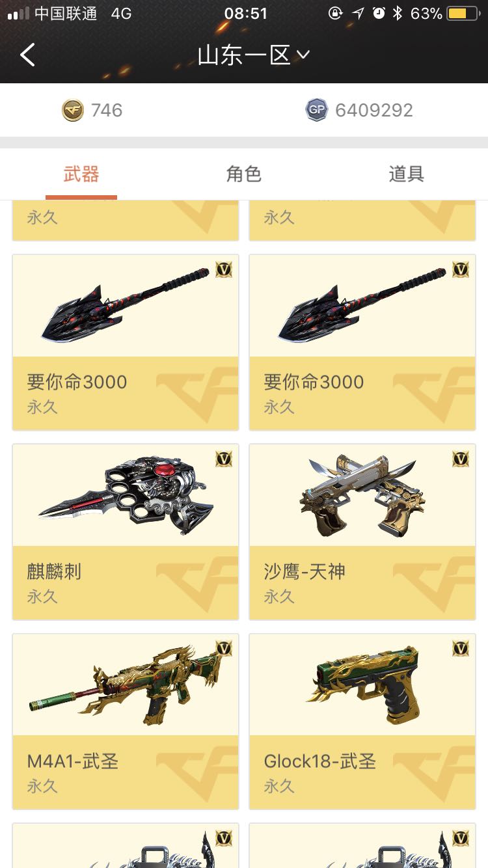This screenshot has height=868, width=488.
Task: Tap the V badge on 沙鹰-天神 card
Action: (461, 459)
